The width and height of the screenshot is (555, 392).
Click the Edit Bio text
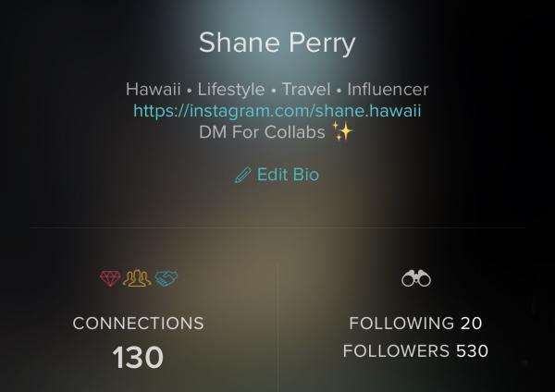288,175
